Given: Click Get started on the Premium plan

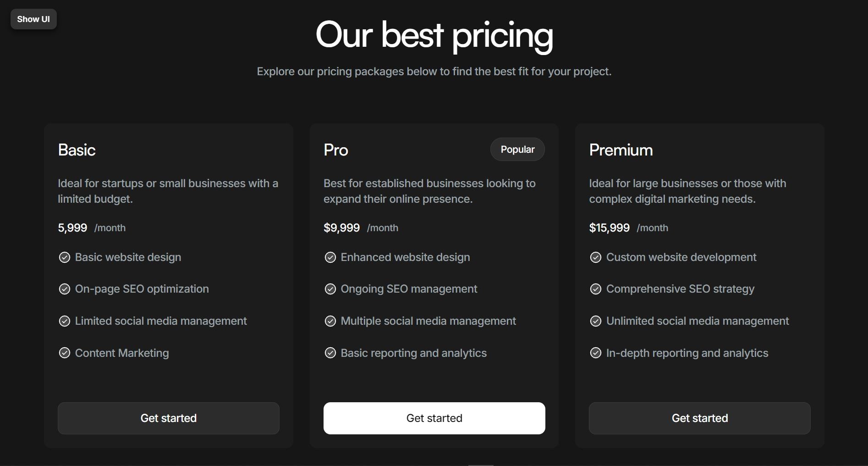Looking at the screenshot, I should pos(699,418).
